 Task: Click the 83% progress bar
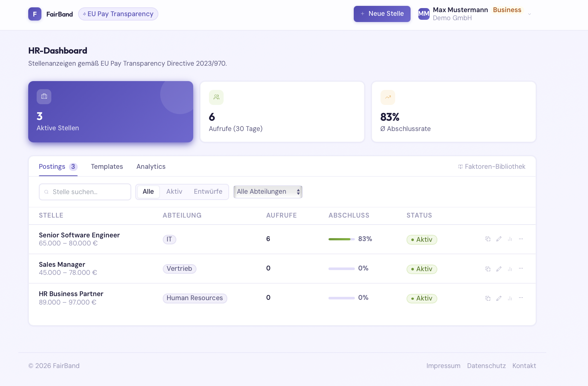tap(342, 239)
